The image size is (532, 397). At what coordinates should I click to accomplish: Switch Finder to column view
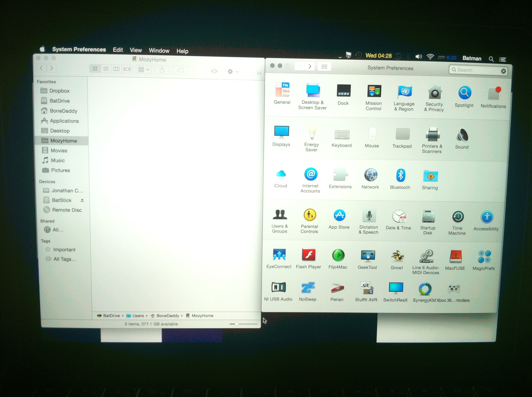pos(116,69)
